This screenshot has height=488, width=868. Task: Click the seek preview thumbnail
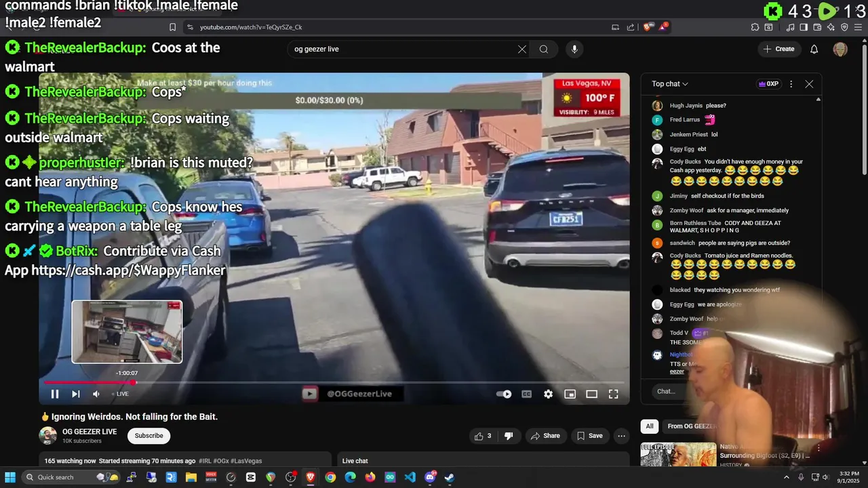(x=127, y=332)
